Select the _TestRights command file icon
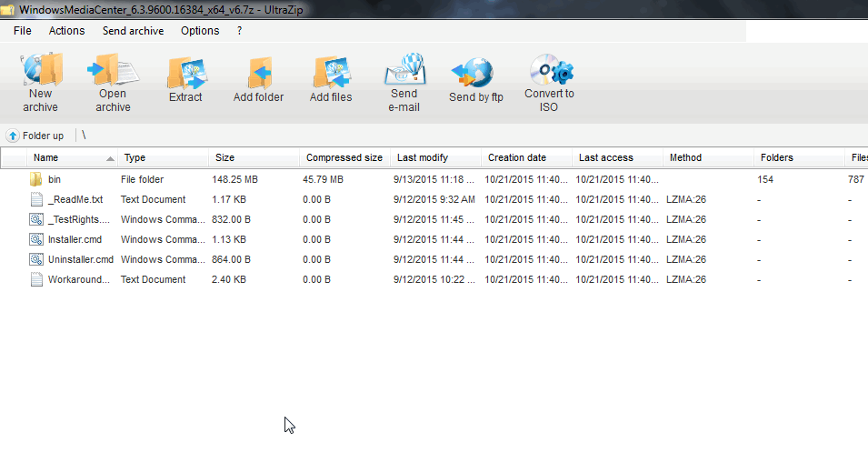The width and height of the screenshot is (868, 453). point(36,219)
